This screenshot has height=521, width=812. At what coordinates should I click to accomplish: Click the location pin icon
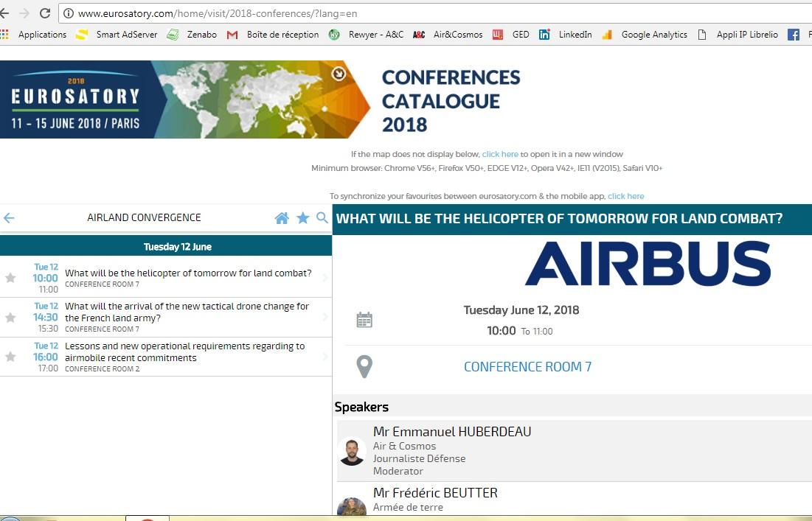pos(364,366)
